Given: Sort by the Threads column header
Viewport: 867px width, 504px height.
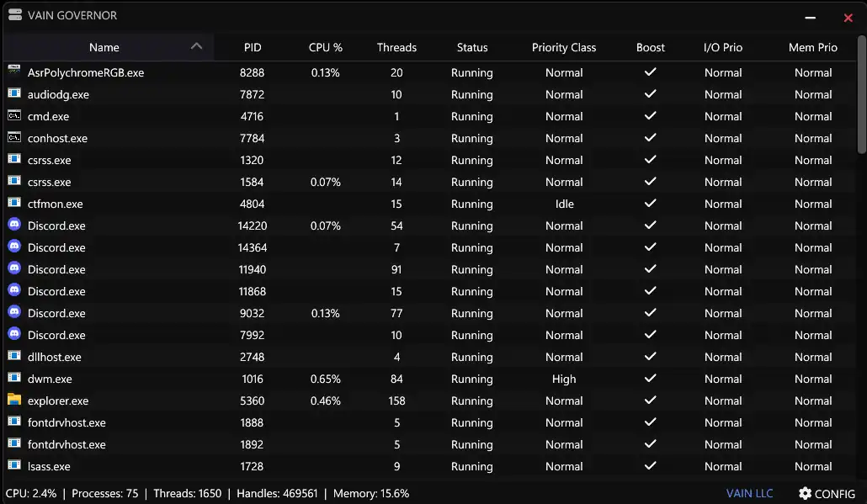Looking at the screenshot, I should (396, 47).
